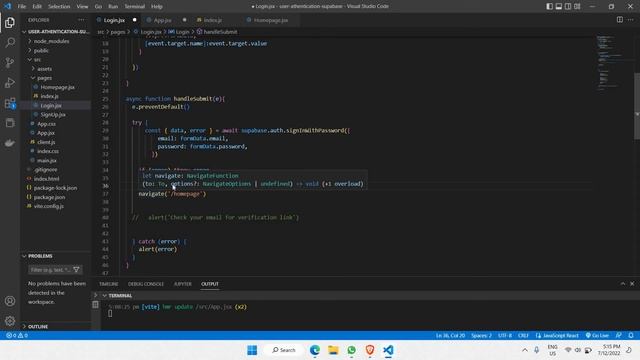The image size is (640, 360).
Task: Collapse the project root folder section
Action: pyautogui.click(x=56, y=31)
